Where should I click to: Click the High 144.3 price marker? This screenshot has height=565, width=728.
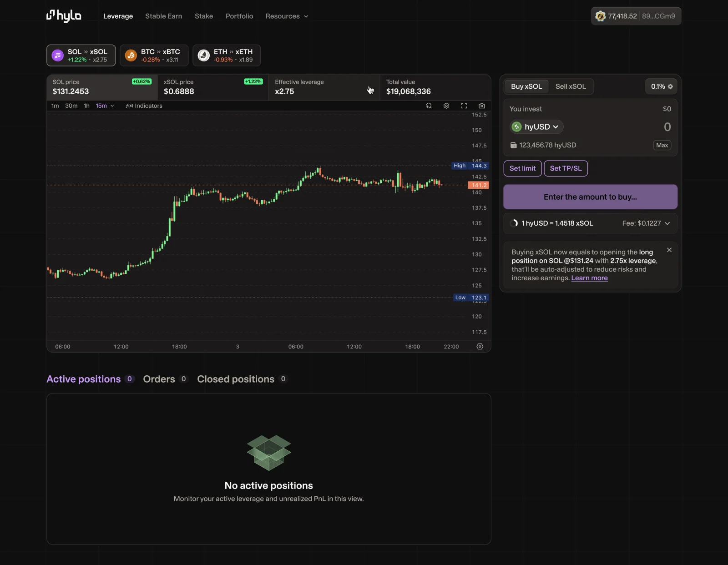(470, 166)
